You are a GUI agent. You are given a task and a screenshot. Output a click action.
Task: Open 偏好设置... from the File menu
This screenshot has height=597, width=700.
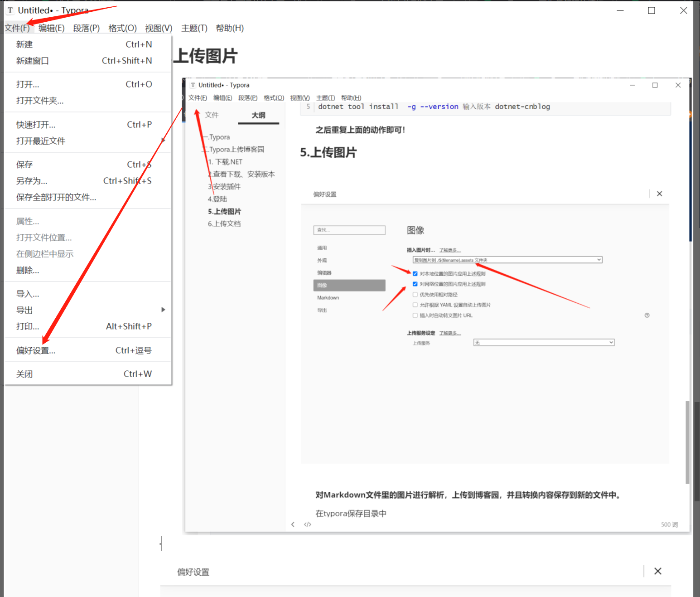point(87,350)
